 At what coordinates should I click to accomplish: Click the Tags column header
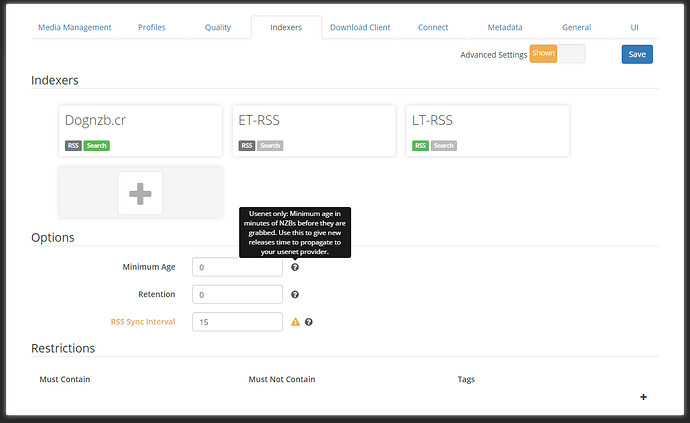point(466,379)
